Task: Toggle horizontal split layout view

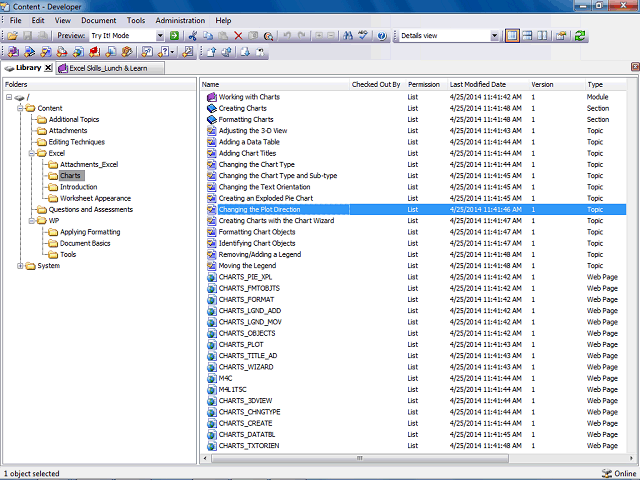Action: point(527,36)
